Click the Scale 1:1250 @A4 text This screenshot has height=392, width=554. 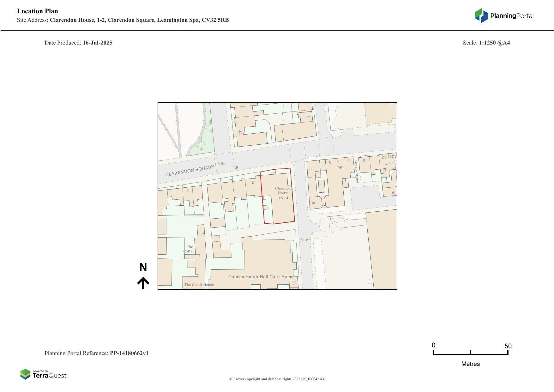click(486, 43)
